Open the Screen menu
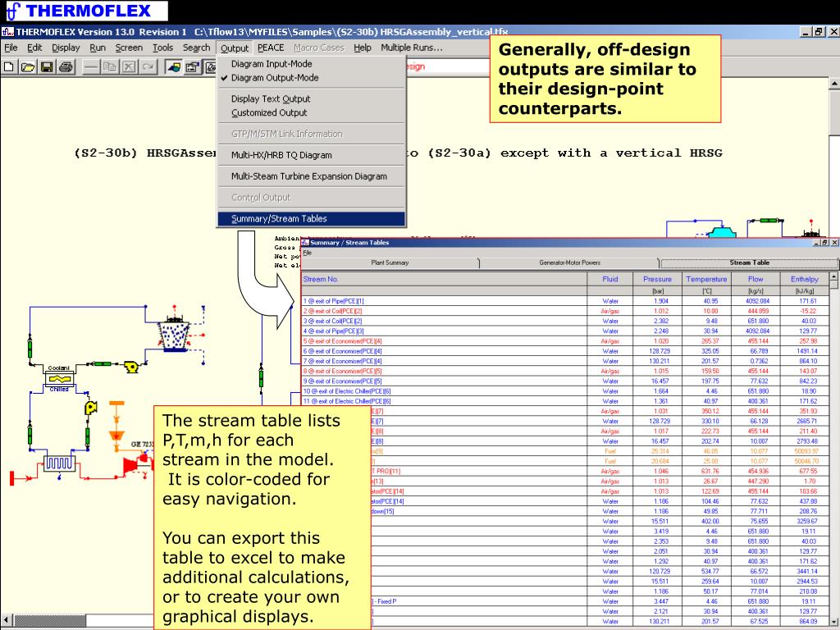Image resolution: width=840 pixels, height=630 pixels. (129, 48)
